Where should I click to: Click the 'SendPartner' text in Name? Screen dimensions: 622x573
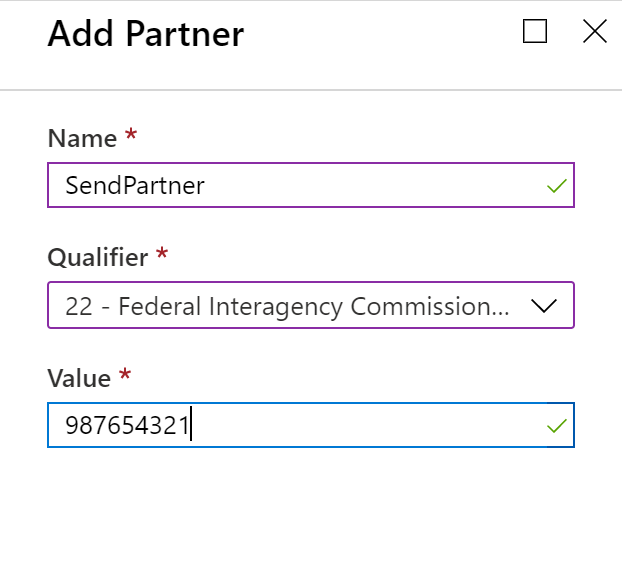click(134, 186)
